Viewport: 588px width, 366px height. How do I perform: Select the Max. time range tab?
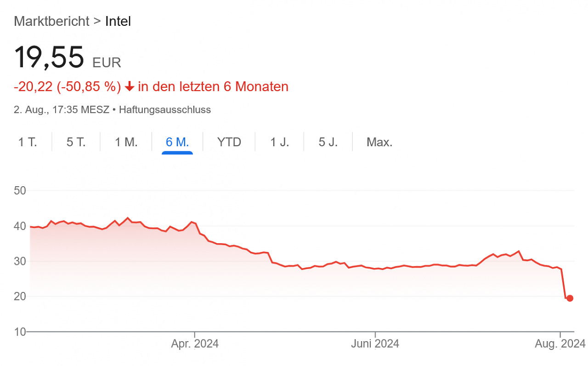379,142
